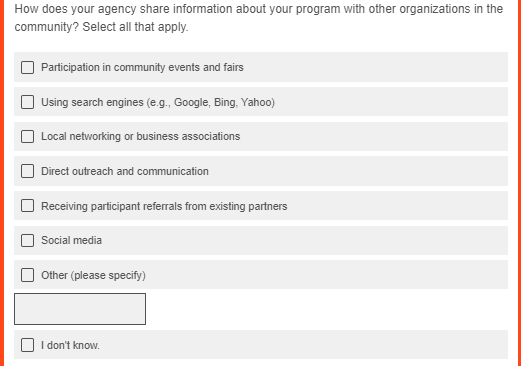Click the Other specify text input field

[80, 309]
